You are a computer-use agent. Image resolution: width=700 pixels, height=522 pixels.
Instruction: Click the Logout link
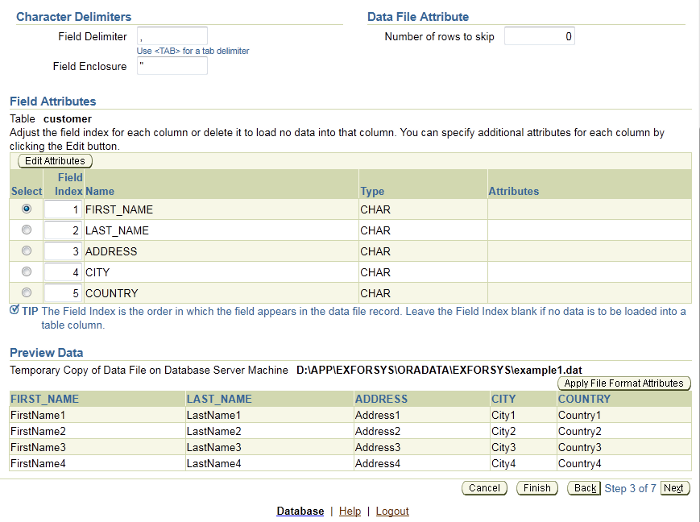coord(392,511)
